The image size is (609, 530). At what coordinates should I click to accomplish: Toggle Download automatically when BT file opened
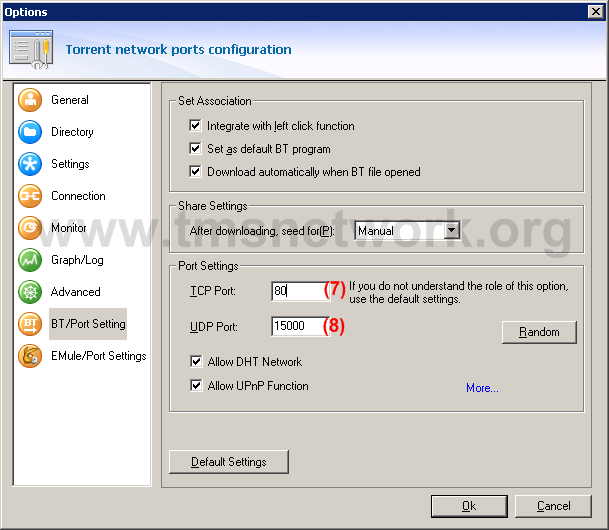click(195, 171)
